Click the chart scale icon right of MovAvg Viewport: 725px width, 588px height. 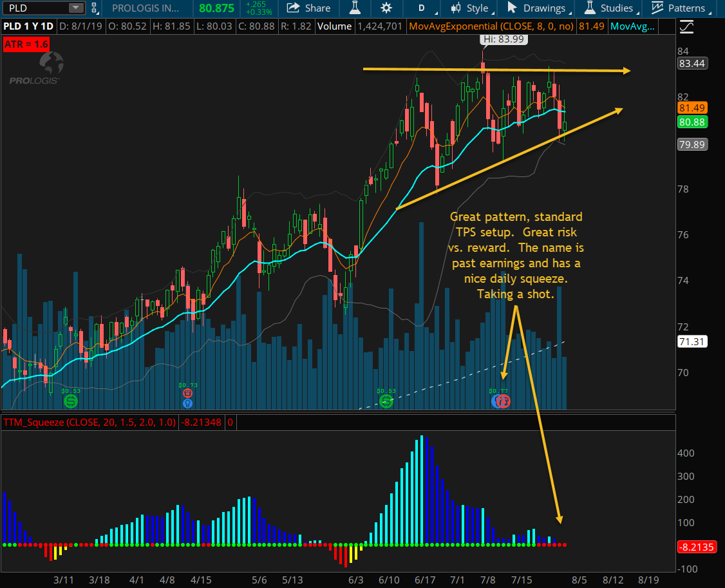[686, 27]
